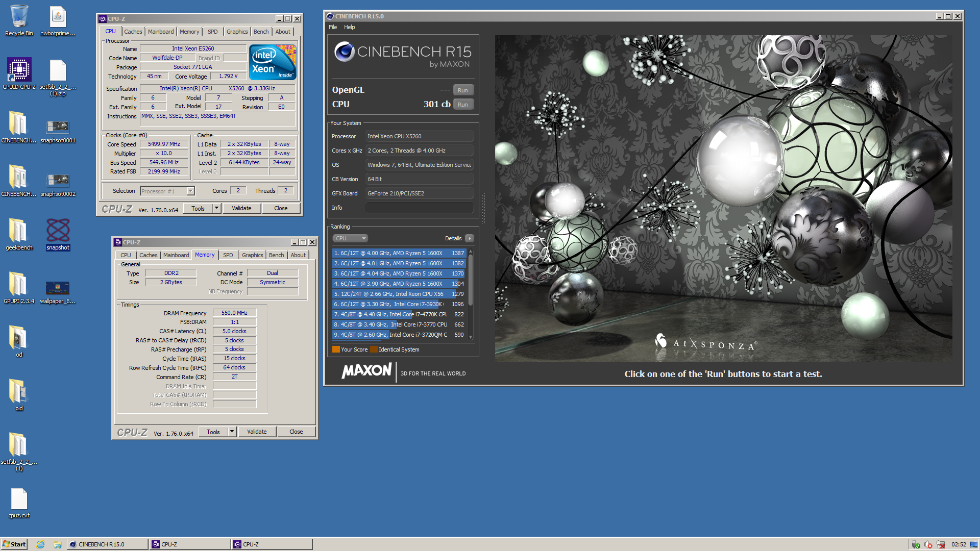This screenshot has height=551, width=980.
Task: Open SPD tab in upper CPU-Z window
Action: click(x=213, y=32)
